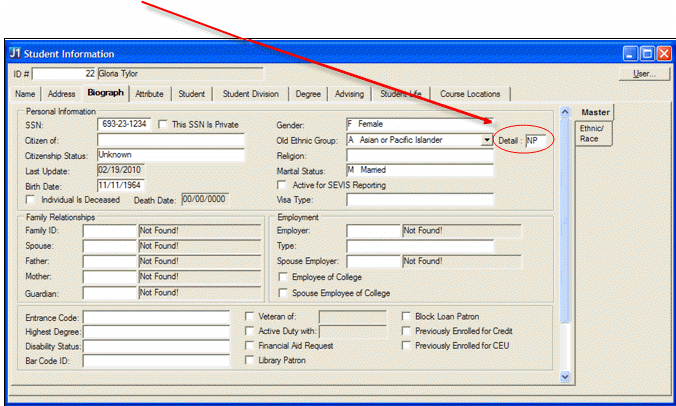Screen dimensions: 676x406
Task: Open the Old Ethnic Group dropdown arrow
Action: click(487, 140)
